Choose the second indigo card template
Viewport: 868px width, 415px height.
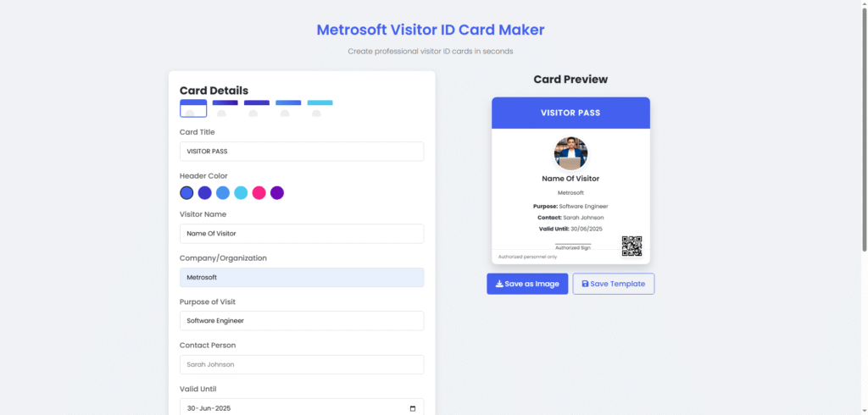[x=225, y=108]
